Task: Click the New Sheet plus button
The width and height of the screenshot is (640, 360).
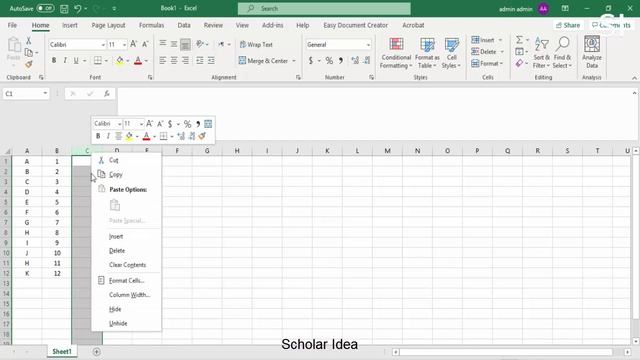Action: point(96,351)
